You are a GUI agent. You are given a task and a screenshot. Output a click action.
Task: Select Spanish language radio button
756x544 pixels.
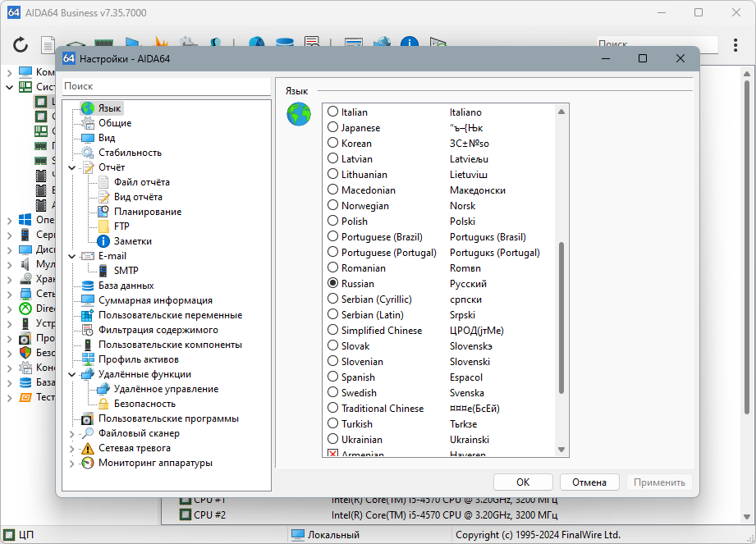(332, 377)
